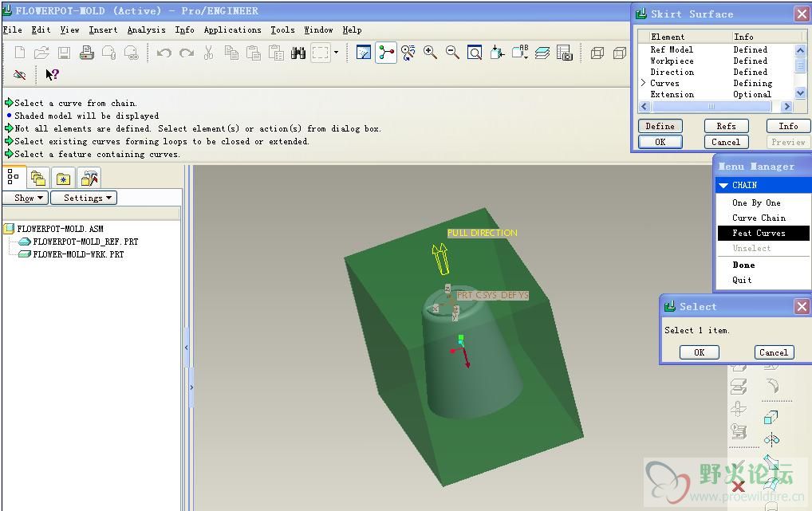Switch to Connections navigator tab
Image resolution: width=812 pixels, height=511 pixels.
click(89, 179)
